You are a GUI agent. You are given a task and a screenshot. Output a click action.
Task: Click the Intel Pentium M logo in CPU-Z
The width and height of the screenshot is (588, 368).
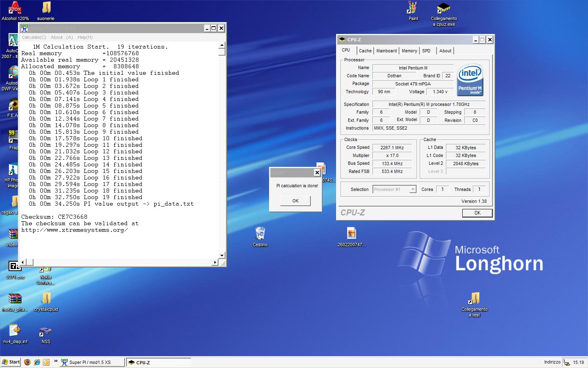(470, 80)
